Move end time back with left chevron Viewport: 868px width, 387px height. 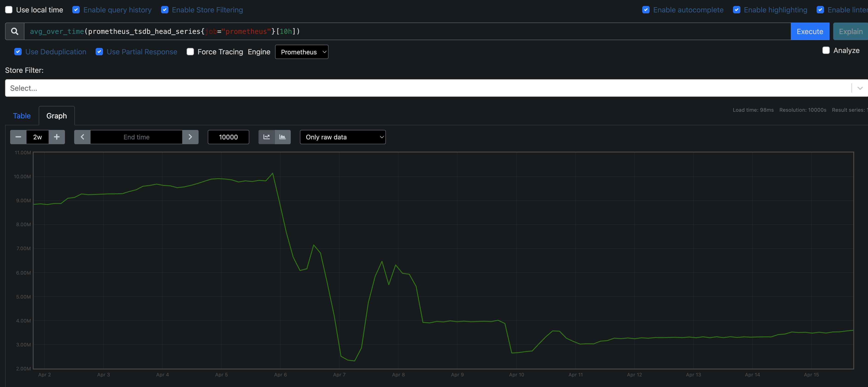click(x=82, y=137)
